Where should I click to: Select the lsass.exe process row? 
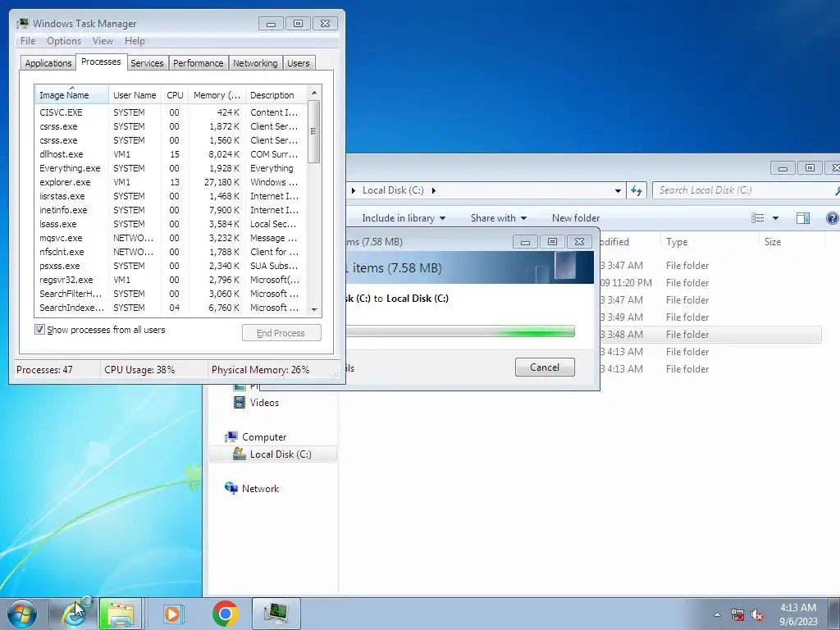171,224
